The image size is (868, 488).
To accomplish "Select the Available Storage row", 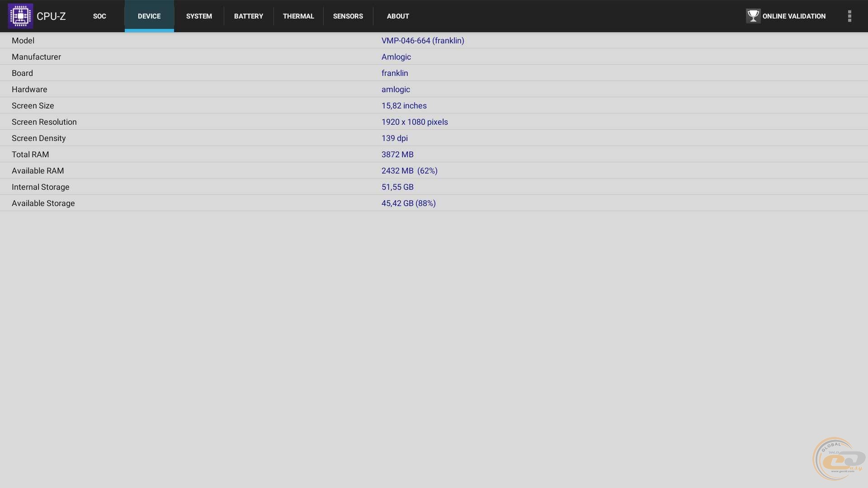I will (x=408, y=203).
